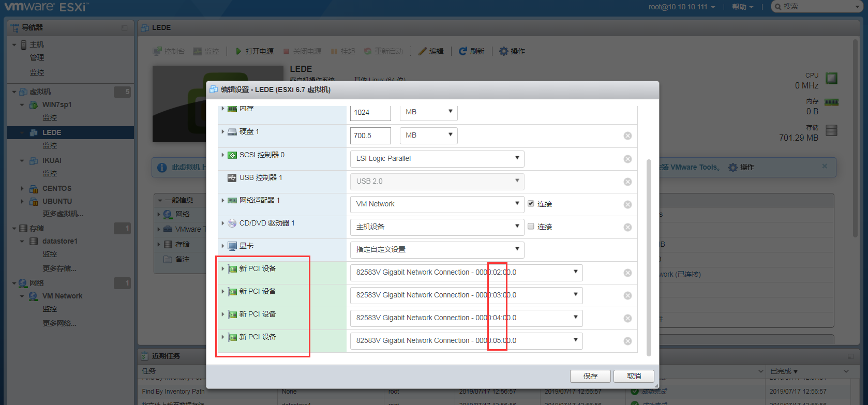Expand the 显卡 row
This screenshot has width=868, height=405.
(223, 246)
